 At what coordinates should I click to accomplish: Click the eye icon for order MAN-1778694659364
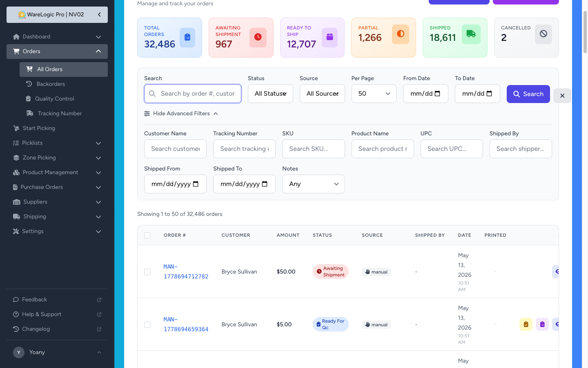pyautogui.click(x=556, y=324)
